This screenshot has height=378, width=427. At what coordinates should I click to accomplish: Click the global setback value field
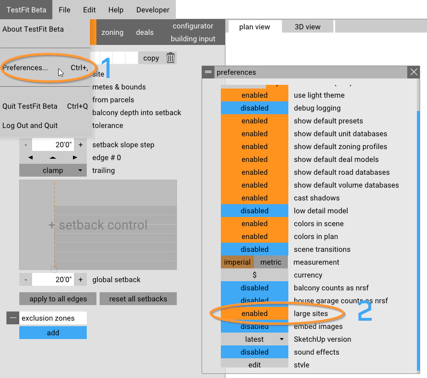[53, 279]
